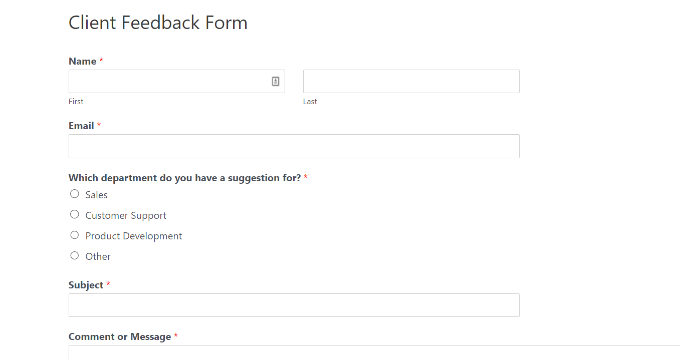This screenshot has height=360, width=680.
Task: Pick the Other department option
Action: pos(75,255)
